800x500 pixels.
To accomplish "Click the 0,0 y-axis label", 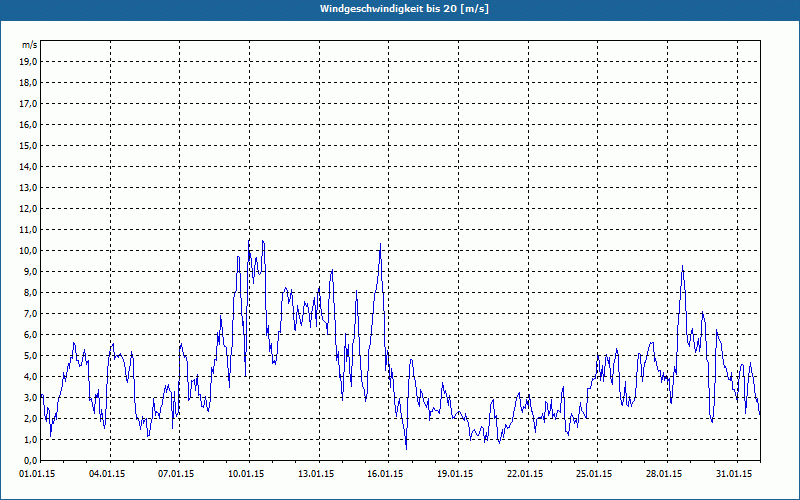I will (30, 461).
